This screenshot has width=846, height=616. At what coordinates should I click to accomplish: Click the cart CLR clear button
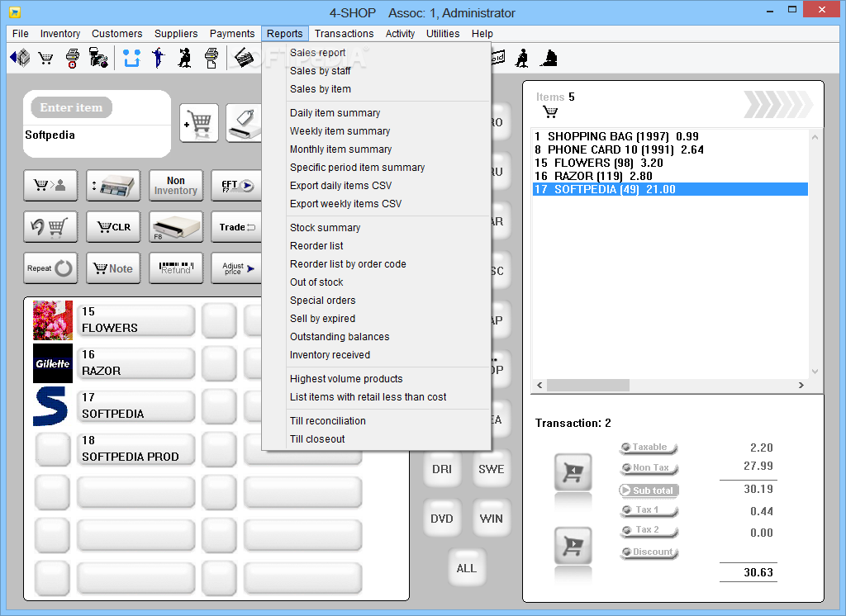click(113, 226)
